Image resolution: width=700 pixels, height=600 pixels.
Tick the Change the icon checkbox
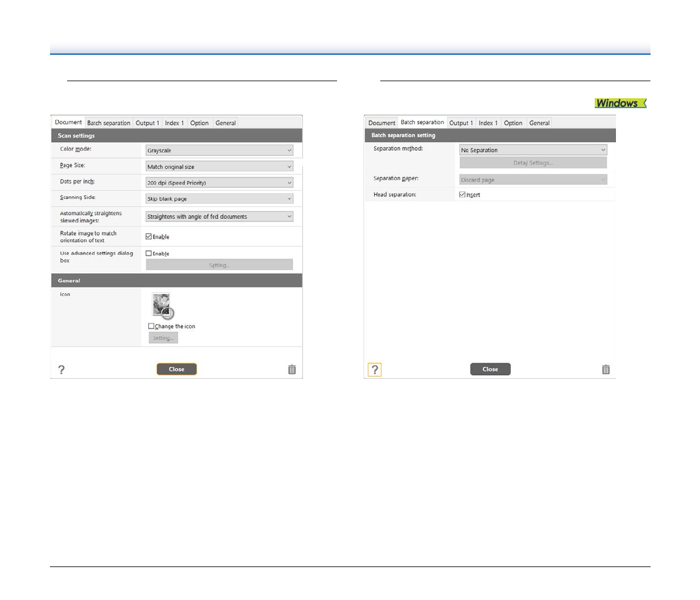[x=152, y=326]
